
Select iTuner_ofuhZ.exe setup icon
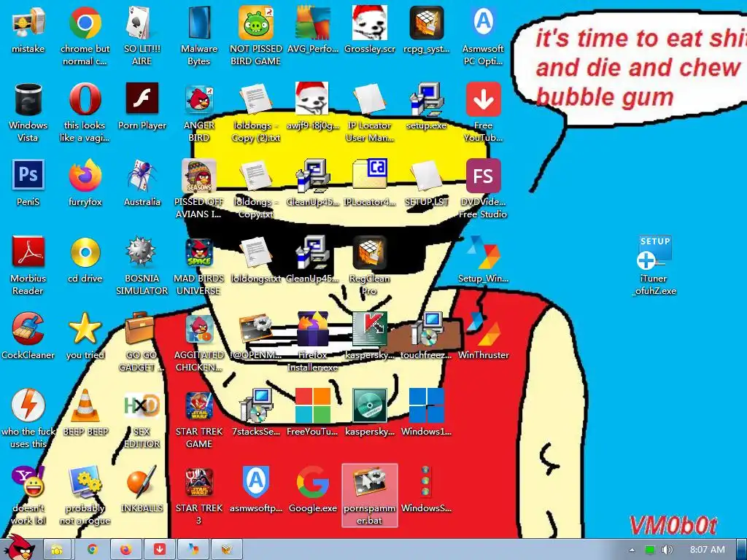click(x=654, y=252)
